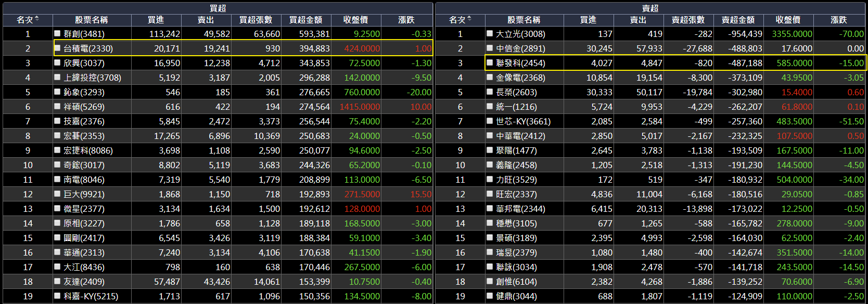Select the 買超 panel title
Viewport: 868px width, 304px height.
218,8
